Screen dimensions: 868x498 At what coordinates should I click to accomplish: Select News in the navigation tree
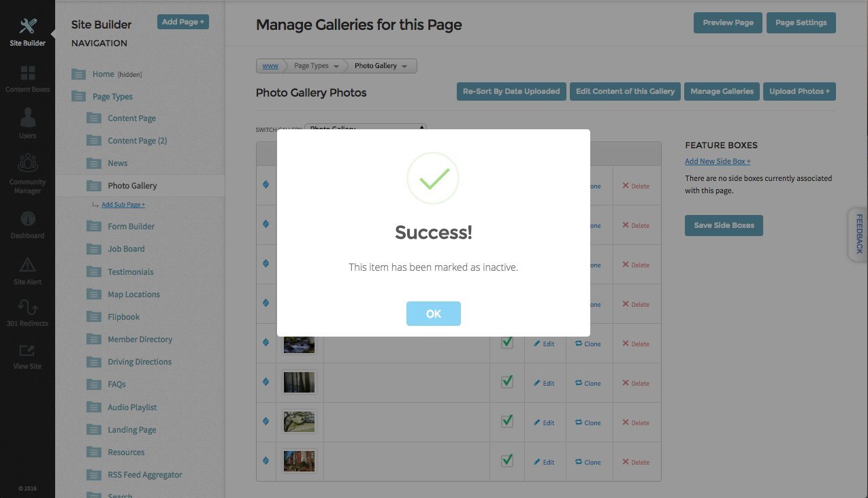pos(118,163)
